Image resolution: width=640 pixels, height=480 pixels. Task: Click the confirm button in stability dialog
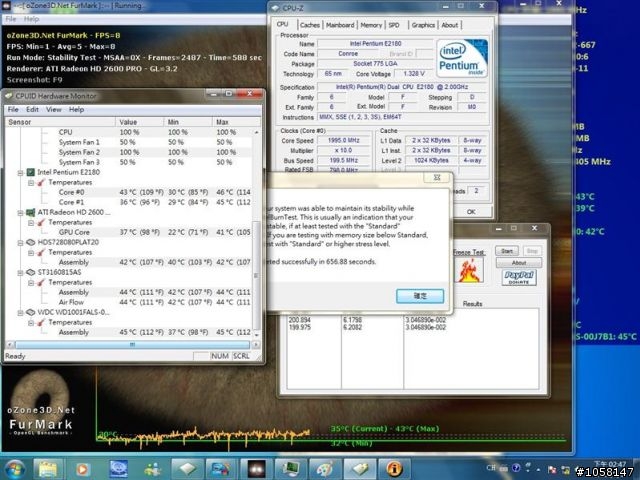420,296
